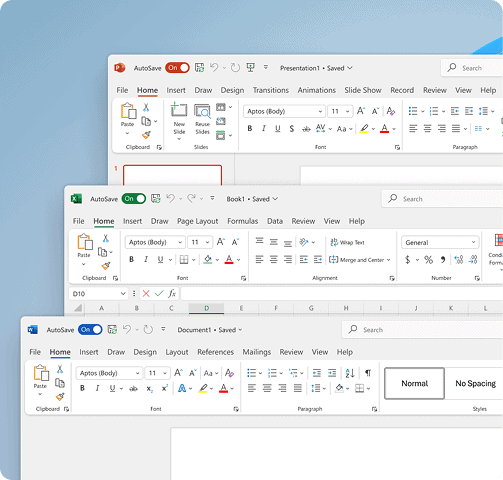503x480 pixels.
Task: Open Clipboard dialog launcher in Excel
Action: (x=115, y=278)
